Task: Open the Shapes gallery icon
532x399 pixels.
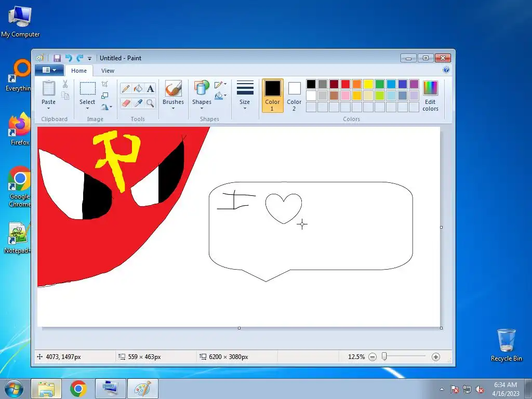Action: (x=202, y=88)
